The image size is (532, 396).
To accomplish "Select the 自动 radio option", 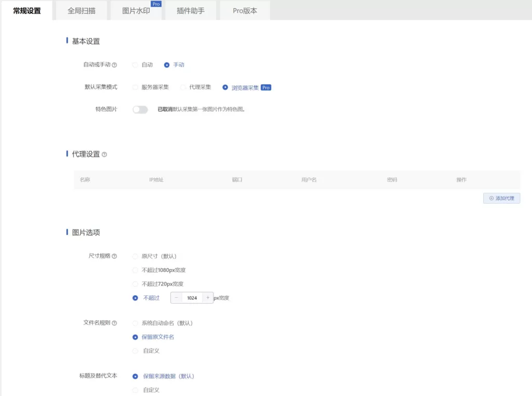I will tap(136, 65).
